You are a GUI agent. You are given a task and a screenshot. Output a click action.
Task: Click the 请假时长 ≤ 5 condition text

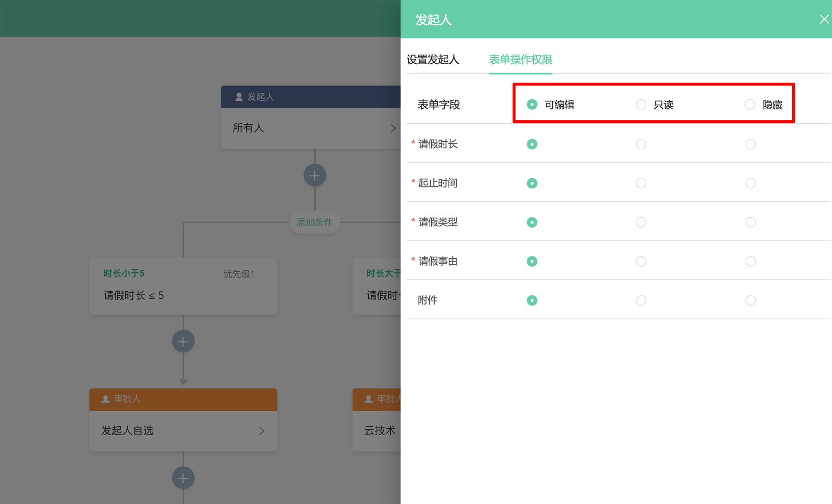(x=134, y=296)
